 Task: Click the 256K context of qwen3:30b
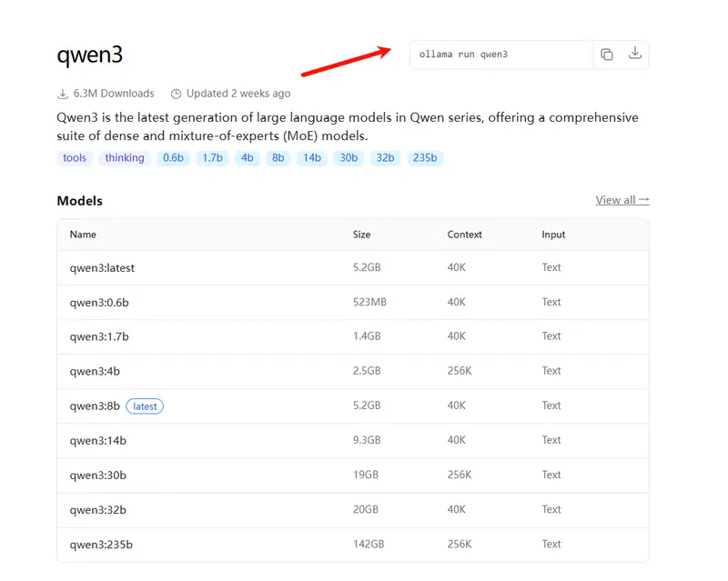tap(460, 475)
